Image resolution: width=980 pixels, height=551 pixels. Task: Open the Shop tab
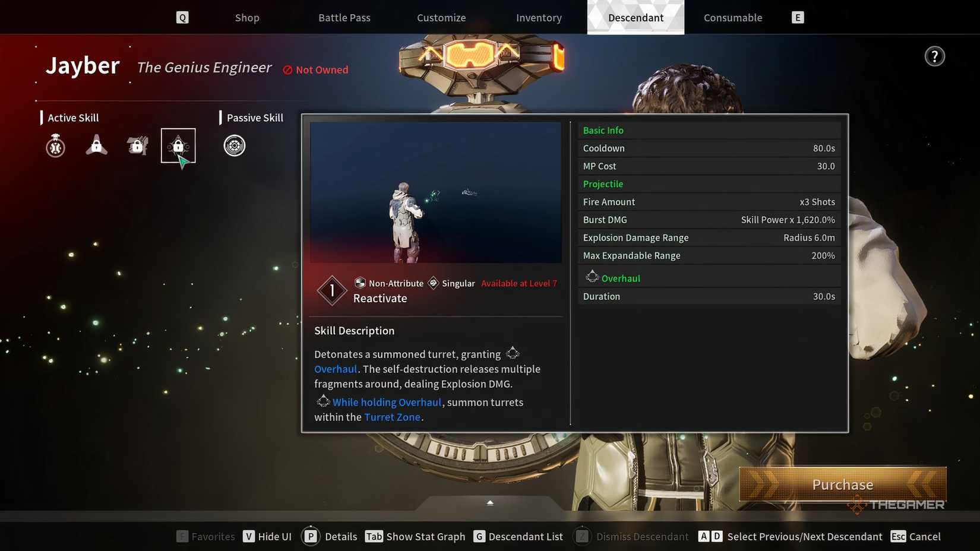click(x=247, y=18)
